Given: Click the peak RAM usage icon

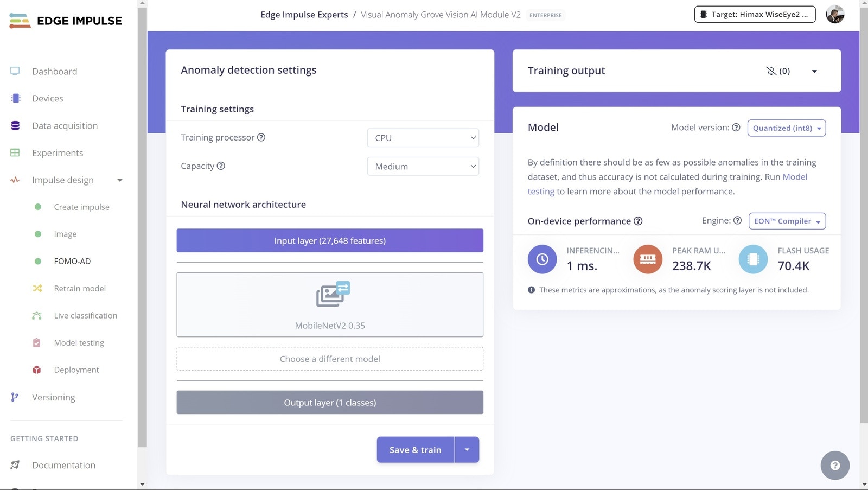Looking at the screenshot, I should pos(648,259).
